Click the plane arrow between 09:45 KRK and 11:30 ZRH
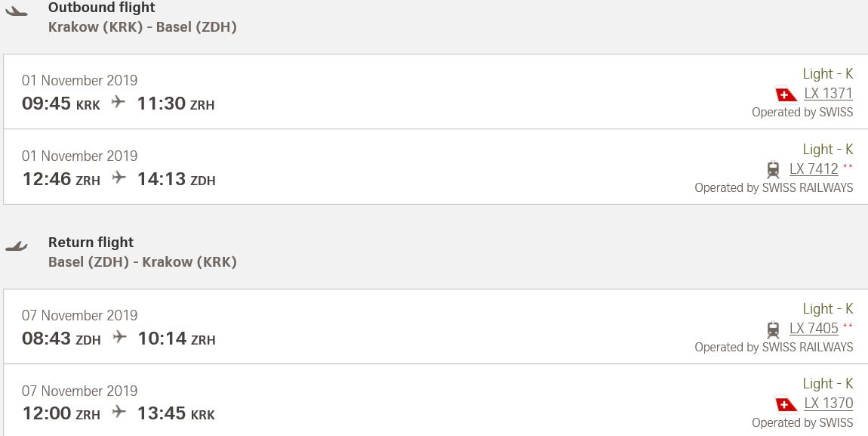Image resolution: width=868 pixels, height=436 pixels. coord(119,102)
